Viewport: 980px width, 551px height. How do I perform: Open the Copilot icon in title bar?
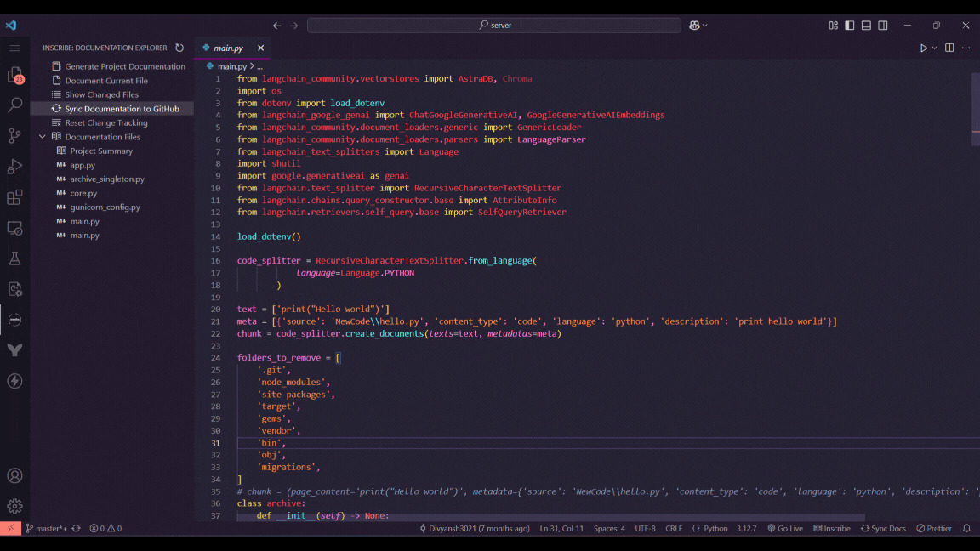694,26
